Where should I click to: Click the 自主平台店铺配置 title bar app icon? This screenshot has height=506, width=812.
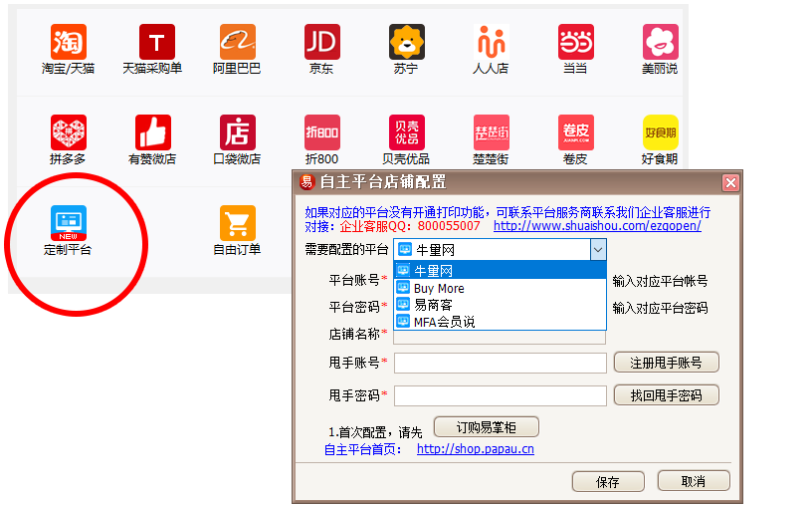306,182
